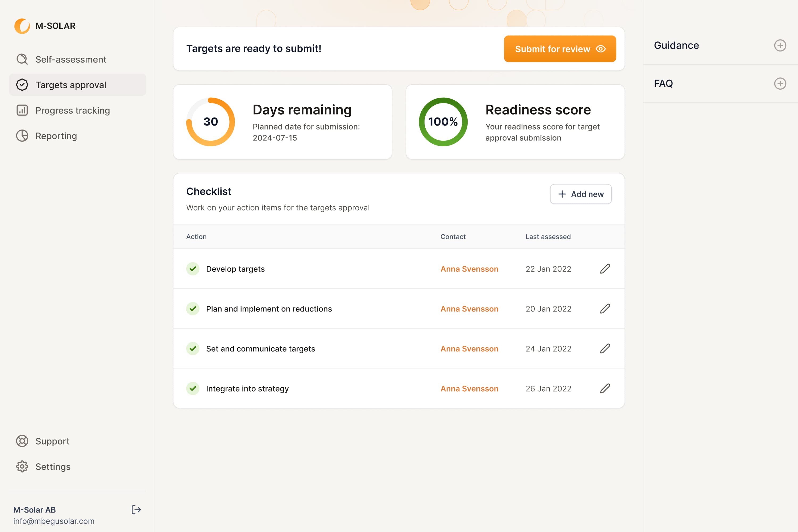Edit the Set and communicate targets entry
This screenshot has height=532, width=798.
click(x=605, y=348)
